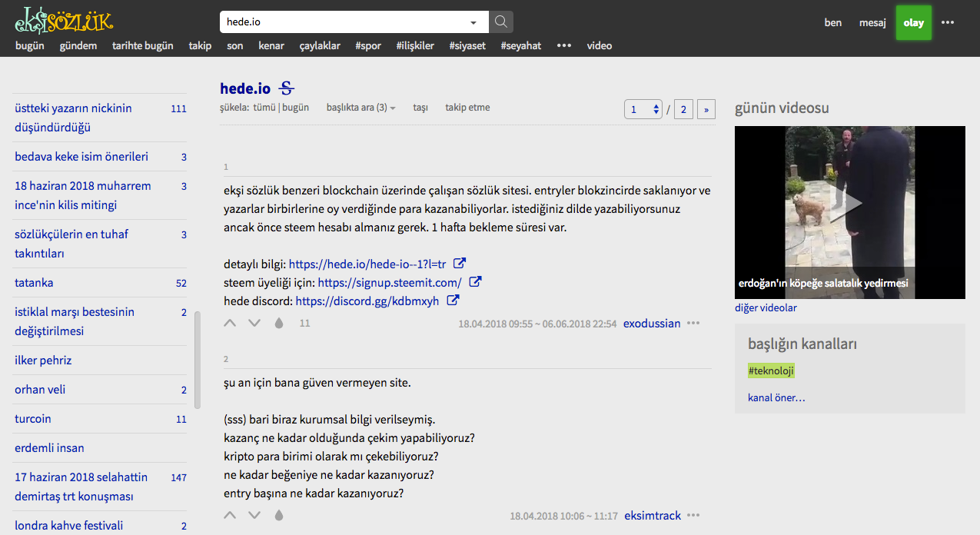Select the 'bugün' navigation tab
This screenshot has width=980, height=535.
pos(30,45)
